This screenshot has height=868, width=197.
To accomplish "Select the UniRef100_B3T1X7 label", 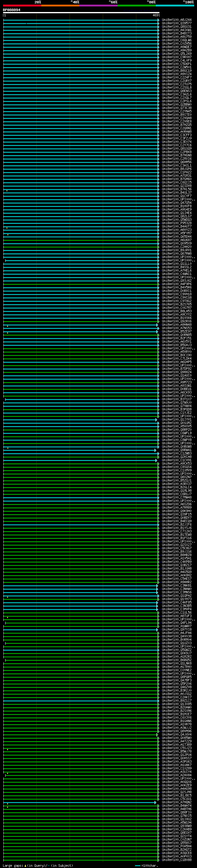I will coord(176,399).
